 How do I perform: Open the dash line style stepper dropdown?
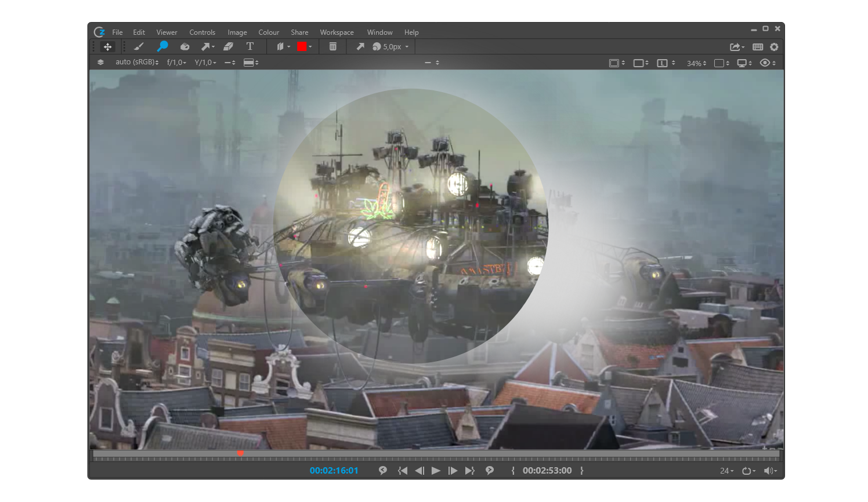point(230,62)
